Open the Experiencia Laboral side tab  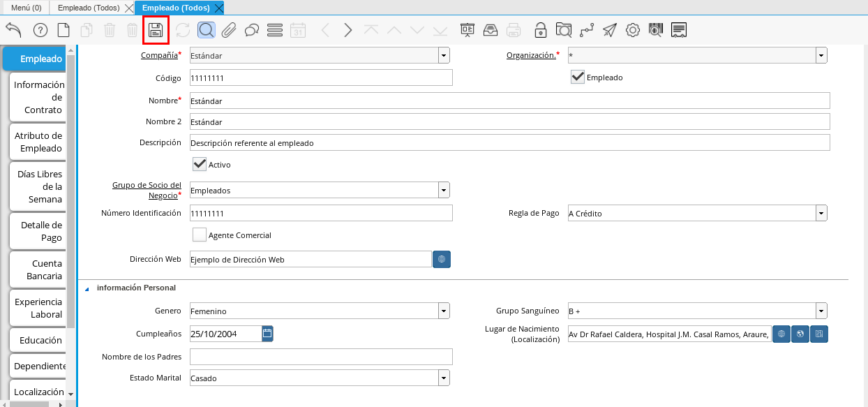click(x=38, y=308)
